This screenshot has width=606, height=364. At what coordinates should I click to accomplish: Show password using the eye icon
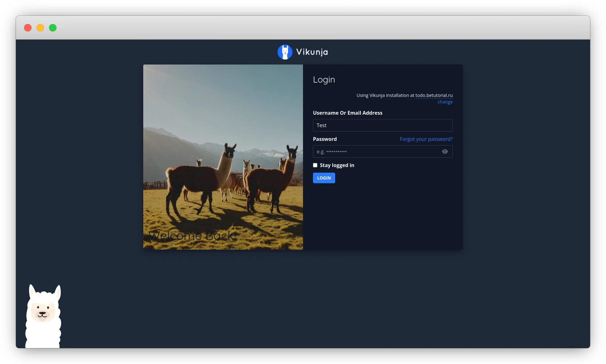(445, 151)
